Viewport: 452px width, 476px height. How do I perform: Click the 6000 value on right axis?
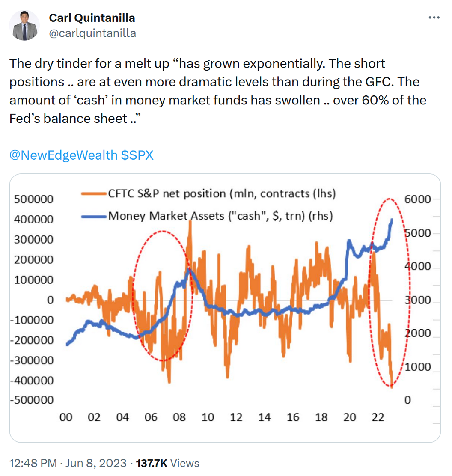click(x=417, y=199)
